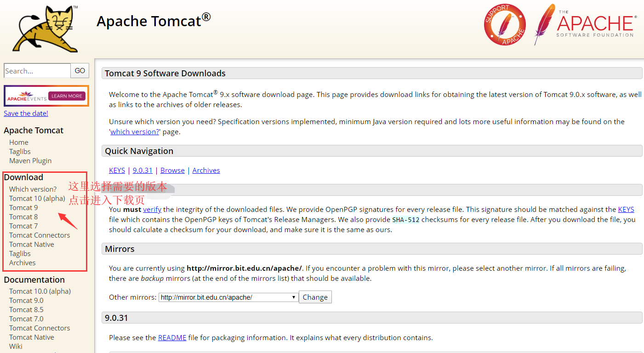Open the README file link

[172, 337]
